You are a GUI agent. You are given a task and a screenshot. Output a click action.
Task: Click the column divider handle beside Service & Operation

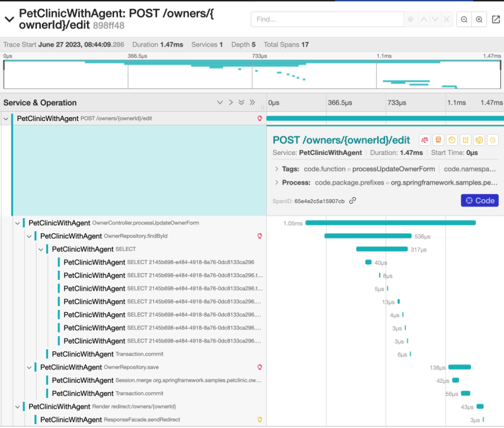[263, 108]
